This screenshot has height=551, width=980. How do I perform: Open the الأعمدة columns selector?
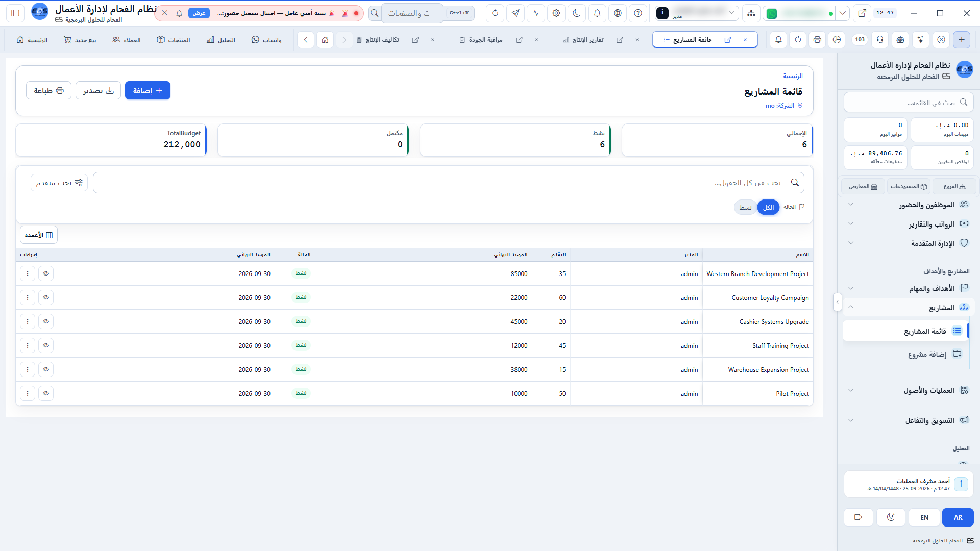39,235
